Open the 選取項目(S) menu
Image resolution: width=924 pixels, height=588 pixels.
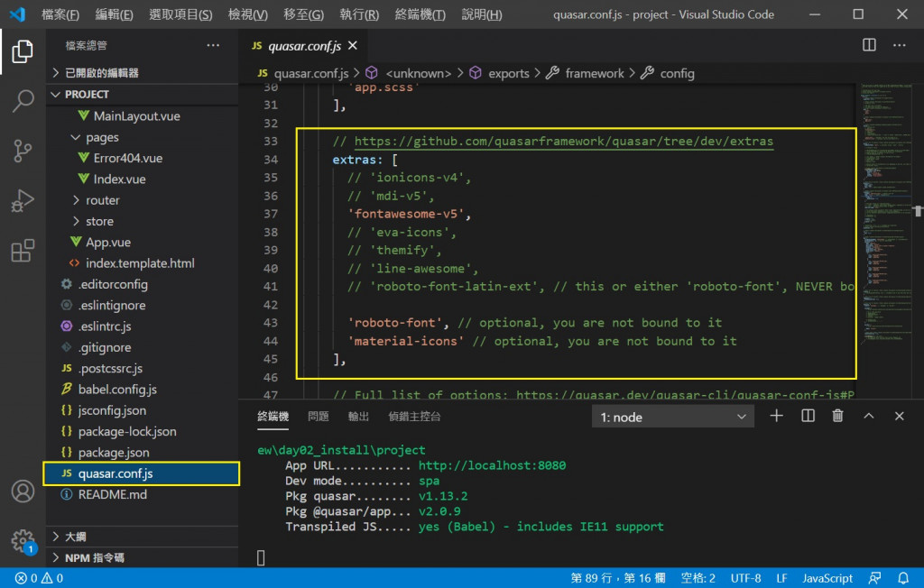[180, 14]
